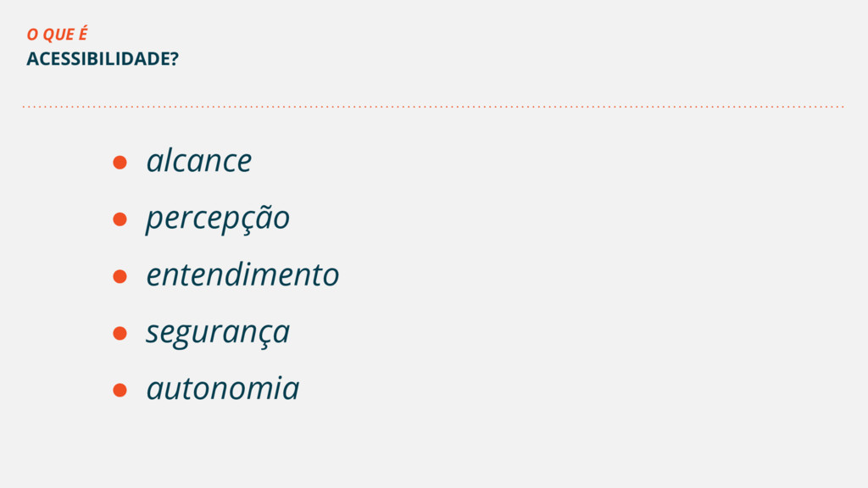Click the orange bullet beside alcance

(120, 162)
